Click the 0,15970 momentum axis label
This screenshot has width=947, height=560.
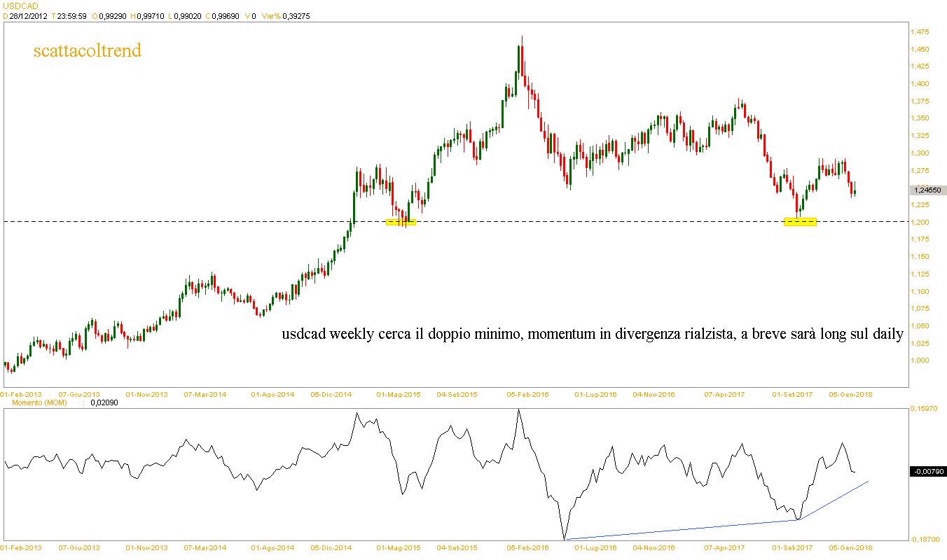pos(925,408)
